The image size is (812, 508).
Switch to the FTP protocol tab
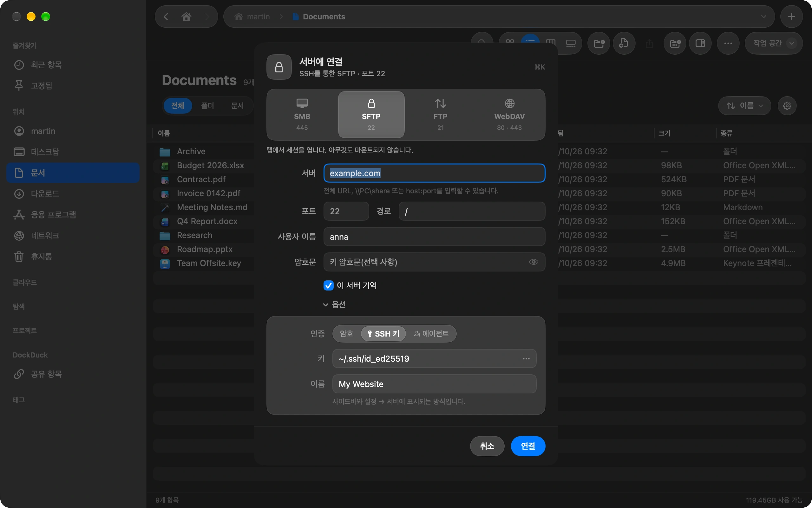440,115
